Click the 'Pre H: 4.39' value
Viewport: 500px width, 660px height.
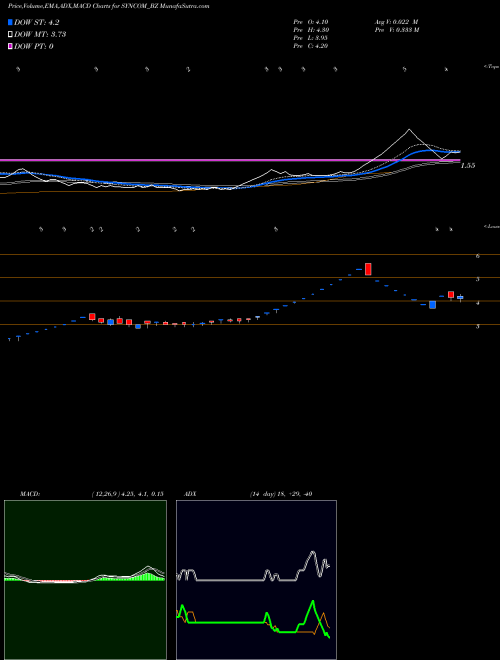tap(311, 30)
